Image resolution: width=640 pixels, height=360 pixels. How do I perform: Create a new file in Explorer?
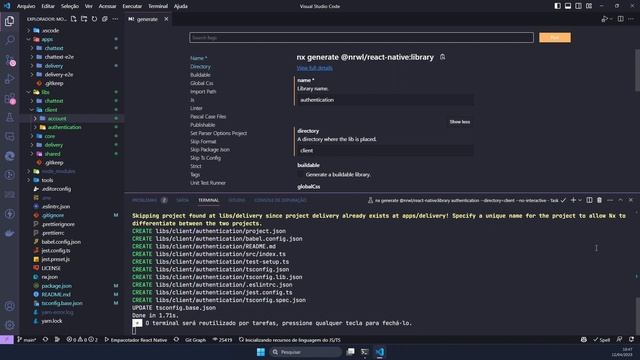(73, 19)
